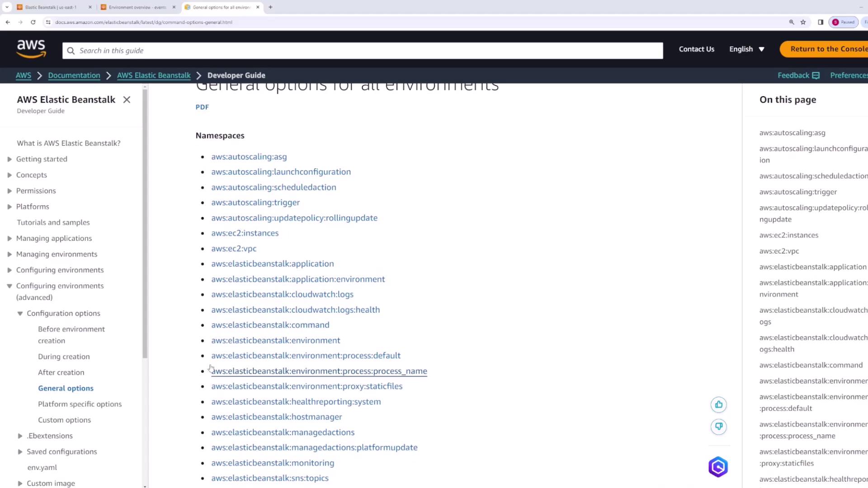Open the aws:elasticbeanstalk:environment:process:process_name link
The image size is (868, 488).
tap(319, 371)
